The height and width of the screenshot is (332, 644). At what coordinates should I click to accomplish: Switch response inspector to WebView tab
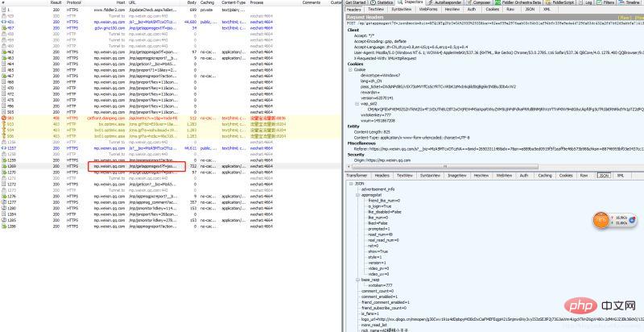(504, 176)
